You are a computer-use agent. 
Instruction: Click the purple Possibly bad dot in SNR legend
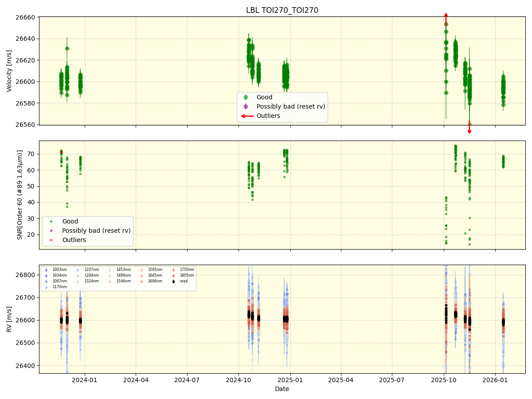coord(51,231)
